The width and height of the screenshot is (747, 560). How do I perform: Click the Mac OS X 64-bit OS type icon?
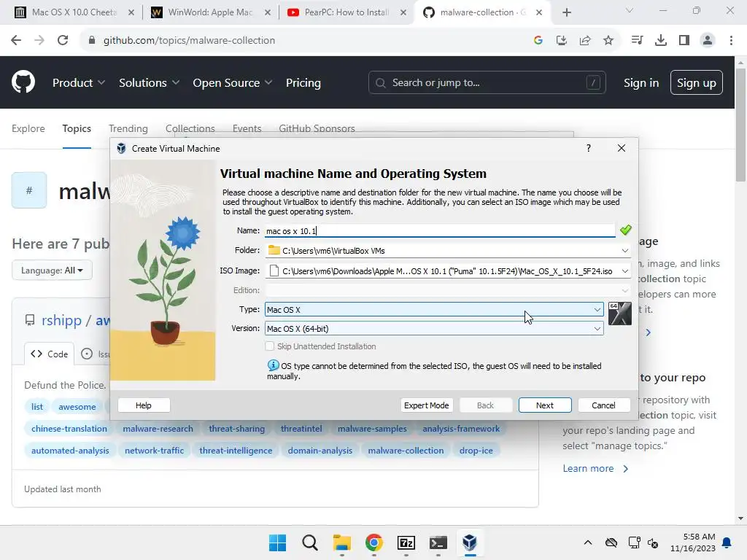pos(620,314)
